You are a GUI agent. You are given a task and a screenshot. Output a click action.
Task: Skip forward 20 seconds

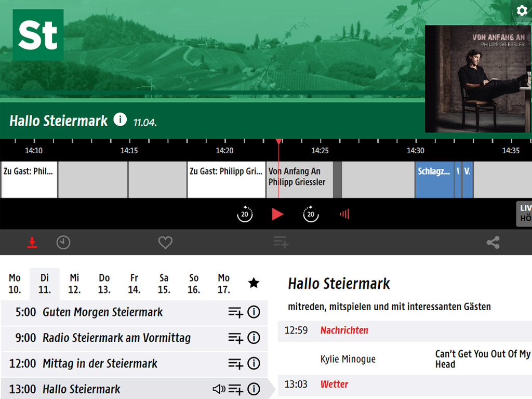click(311, 214)
